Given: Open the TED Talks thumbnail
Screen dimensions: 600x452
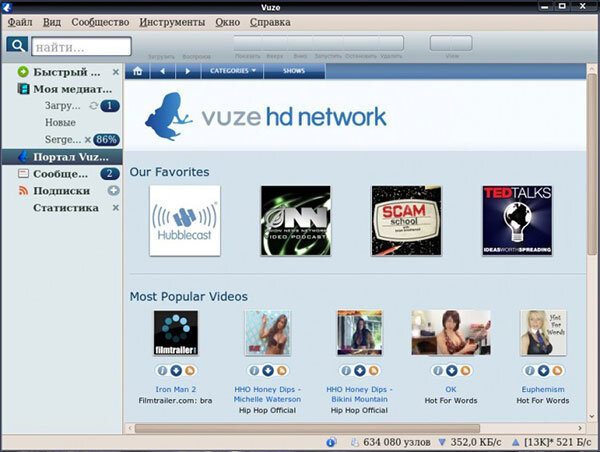Looking at the screenshot, I should pos(517,220).
